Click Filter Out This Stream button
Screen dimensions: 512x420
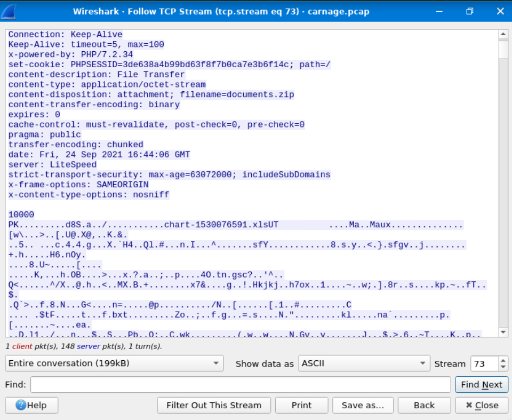214,405
